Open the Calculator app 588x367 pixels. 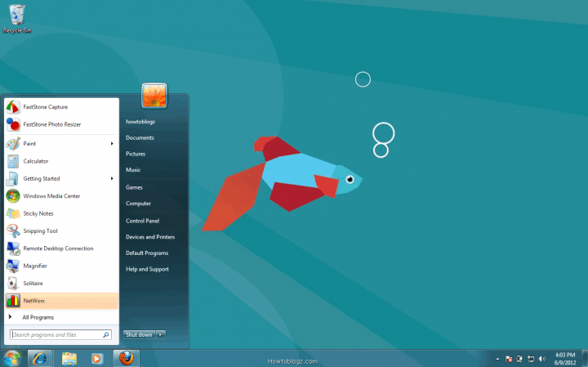click(x=35, y=161)
